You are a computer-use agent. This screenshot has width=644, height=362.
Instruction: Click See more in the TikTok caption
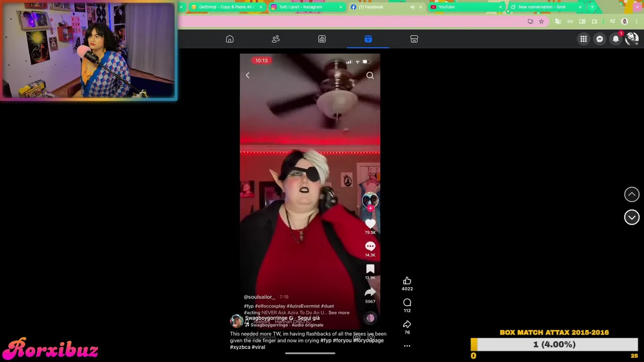click(x=339, y=313)
